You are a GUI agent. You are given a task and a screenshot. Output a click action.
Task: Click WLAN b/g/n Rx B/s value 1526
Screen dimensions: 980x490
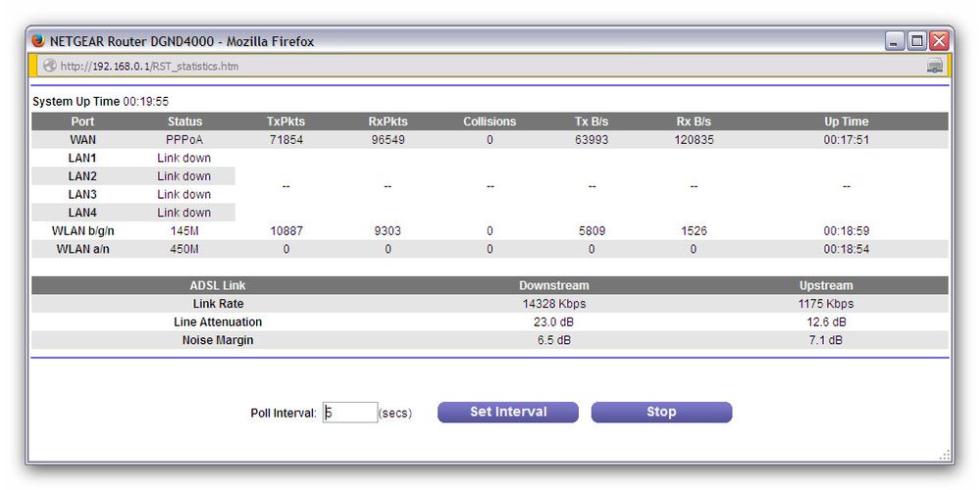point(694,231)
